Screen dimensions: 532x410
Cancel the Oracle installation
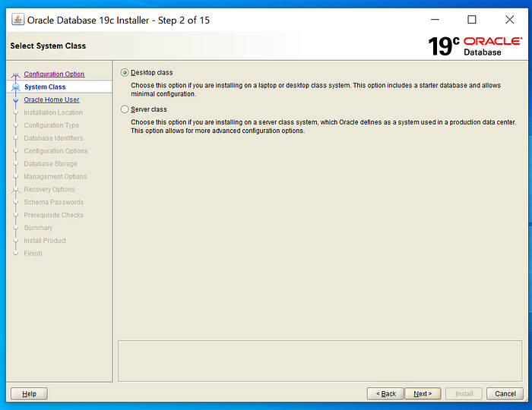click(x=505, y=394)
